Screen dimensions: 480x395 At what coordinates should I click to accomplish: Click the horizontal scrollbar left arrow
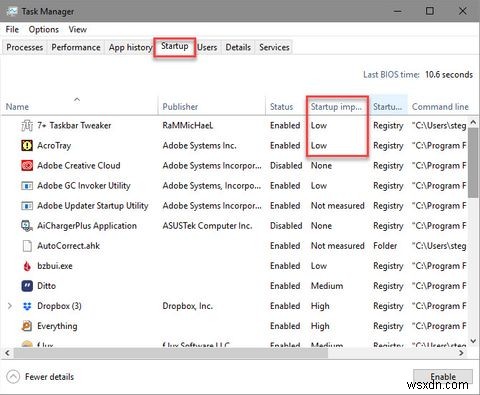tap(7, 353)
